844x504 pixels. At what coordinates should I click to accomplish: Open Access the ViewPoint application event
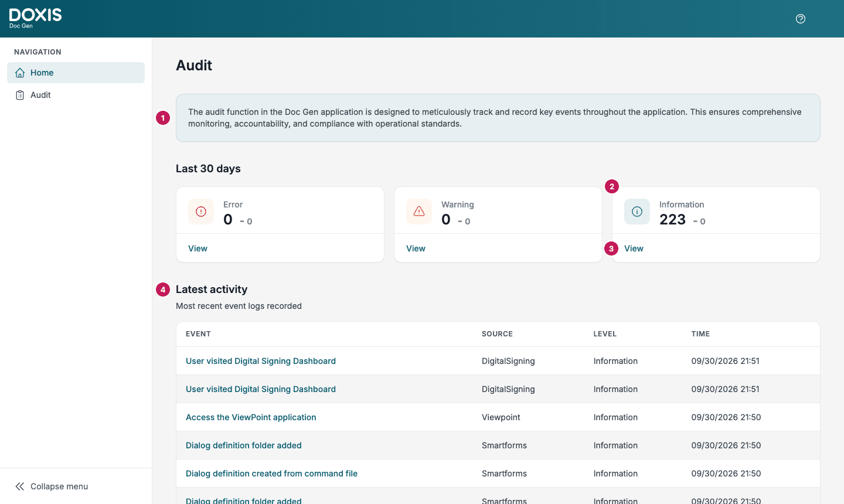click(x=251, y=417)
